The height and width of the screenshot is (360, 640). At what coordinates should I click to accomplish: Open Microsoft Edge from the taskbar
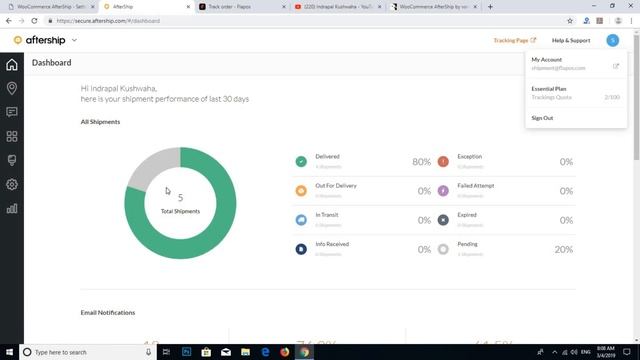click(x=265, y=352)
